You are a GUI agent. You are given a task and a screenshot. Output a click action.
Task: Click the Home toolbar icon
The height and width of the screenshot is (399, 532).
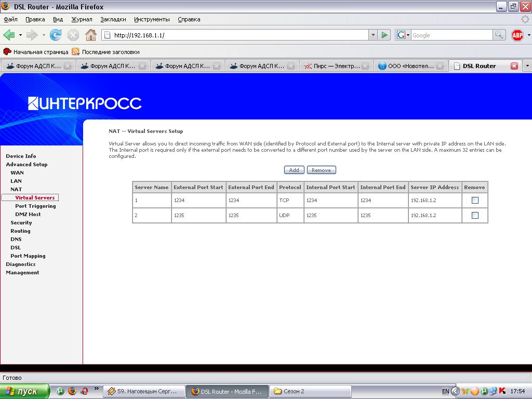coord(90,35)
